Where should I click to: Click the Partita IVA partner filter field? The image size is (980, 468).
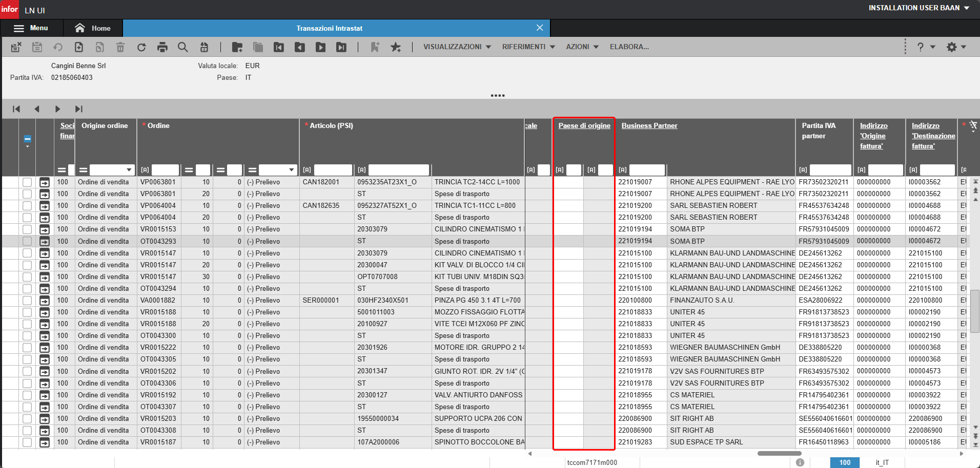[x=830, y=170]
